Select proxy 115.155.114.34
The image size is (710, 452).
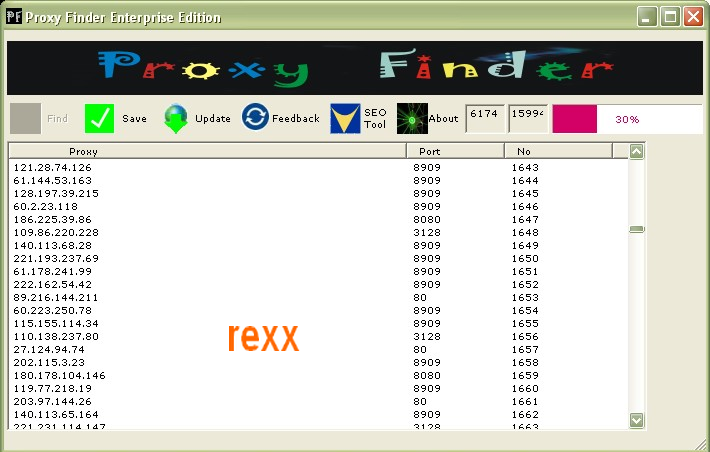56,323
